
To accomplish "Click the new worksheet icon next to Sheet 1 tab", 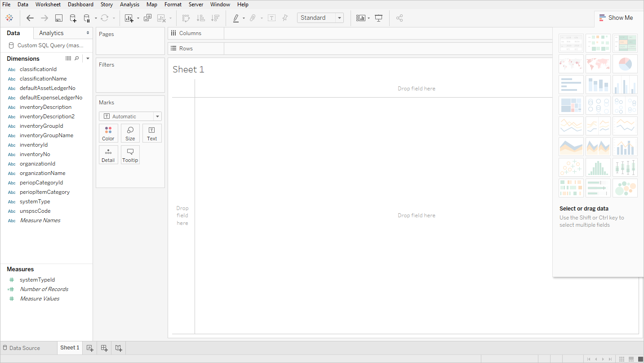I will click(x=90, y=348).
